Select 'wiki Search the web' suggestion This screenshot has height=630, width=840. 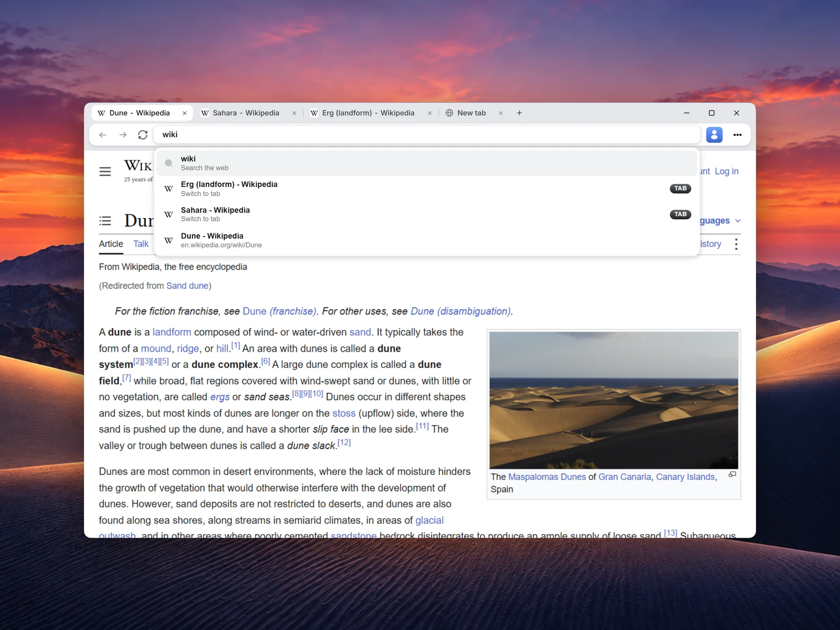click(x=427, y=163)
